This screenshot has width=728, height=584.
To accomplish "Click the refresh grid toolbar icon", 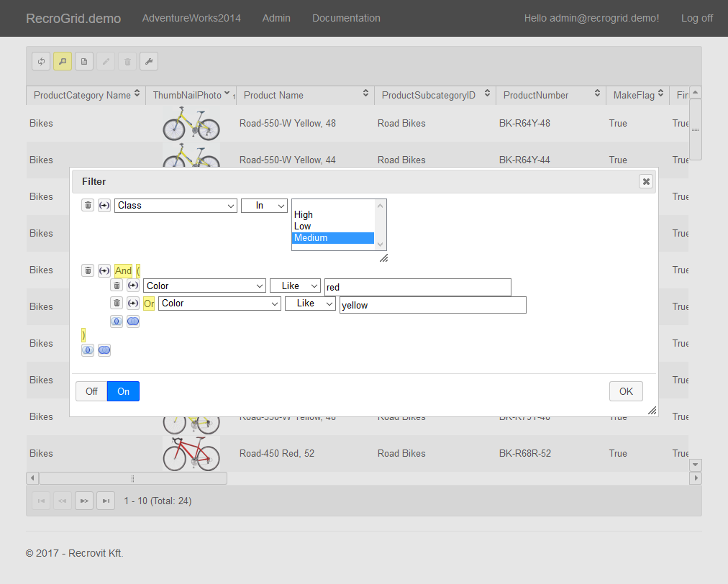I will [41, 61].
